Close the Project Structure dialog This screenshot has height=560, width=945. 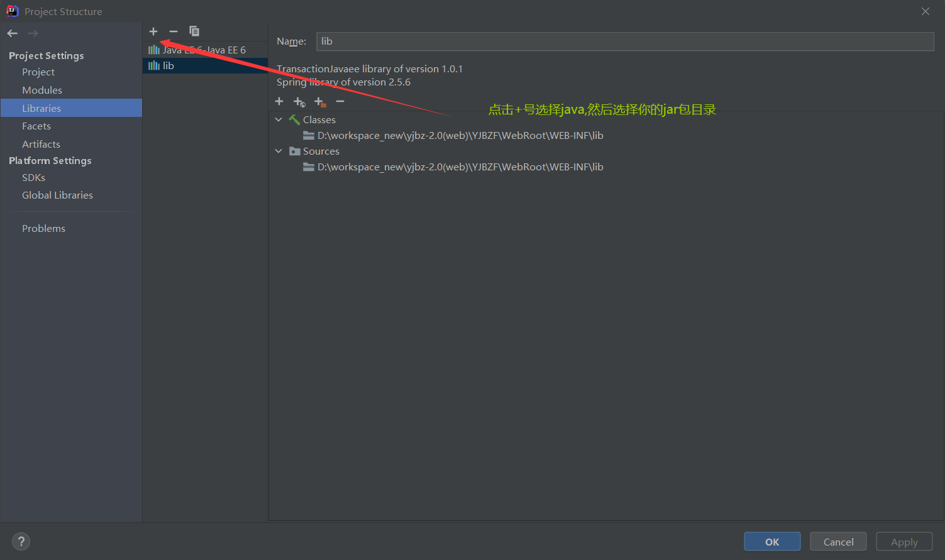[x=926, y=11]
